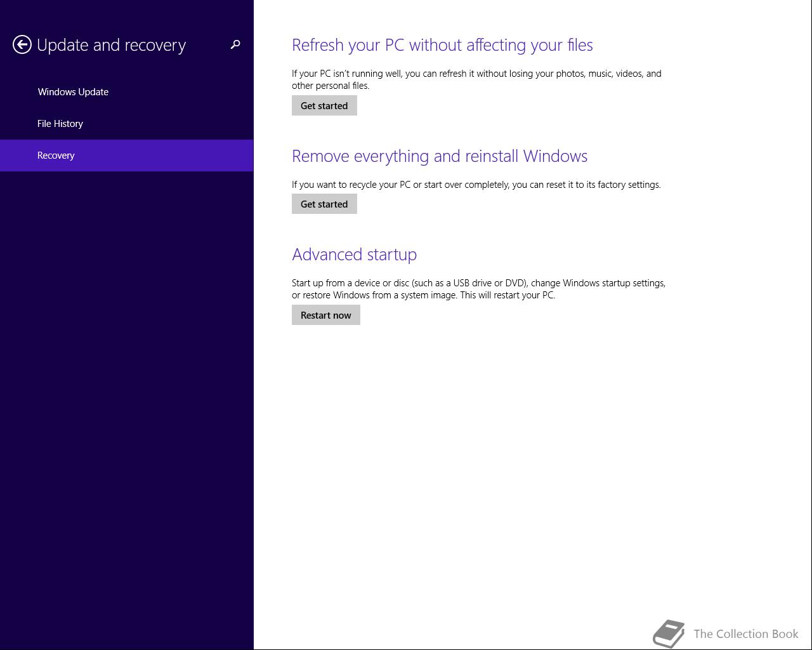
Task: Click the text about resetting to factory settings
Action: click(x=476, y=185)
